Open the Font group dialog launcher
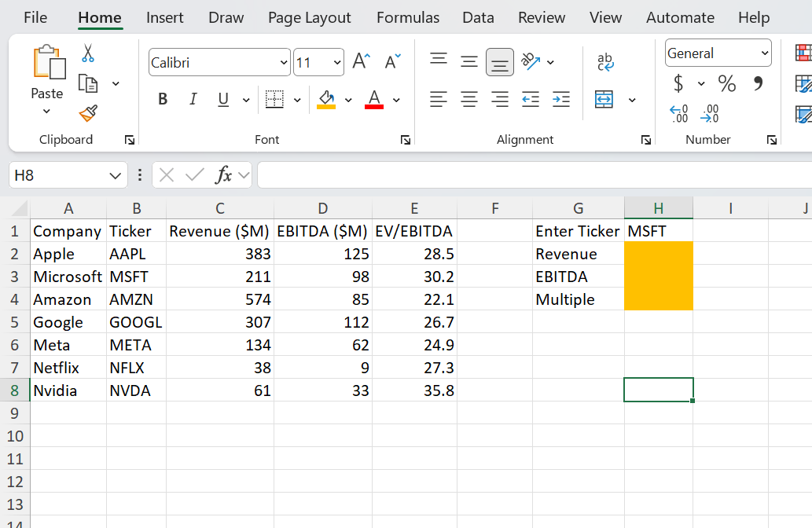 pyautogui.click(x=405, y=139)
